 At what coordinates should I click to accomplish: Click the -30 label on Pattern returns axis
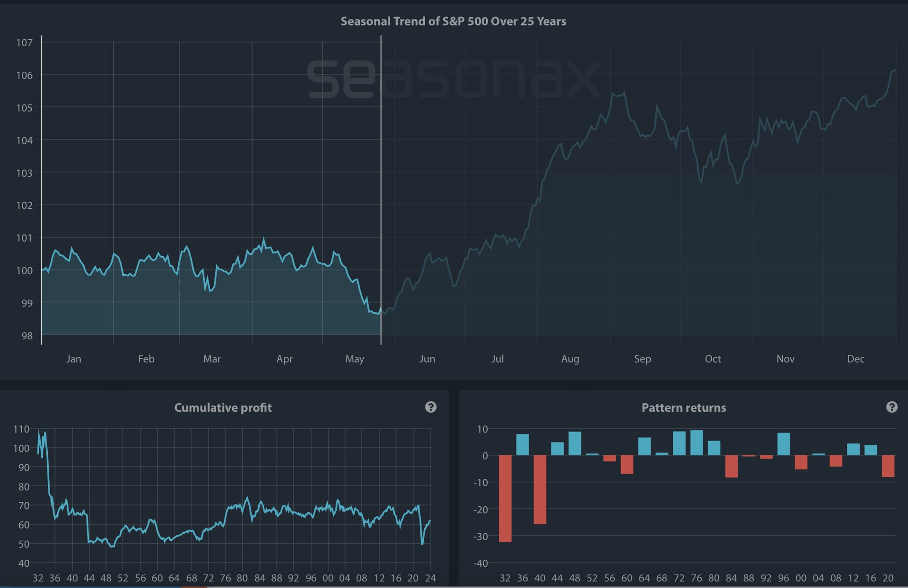tap(480, 536)
